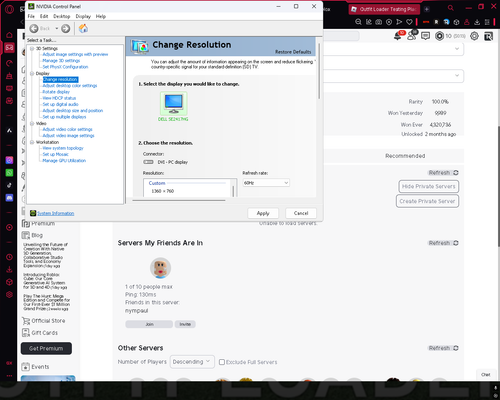The width and height of the screenshot is (500, 400).
Task: Open Roblox notifications bell
Action: pos(398,36)
